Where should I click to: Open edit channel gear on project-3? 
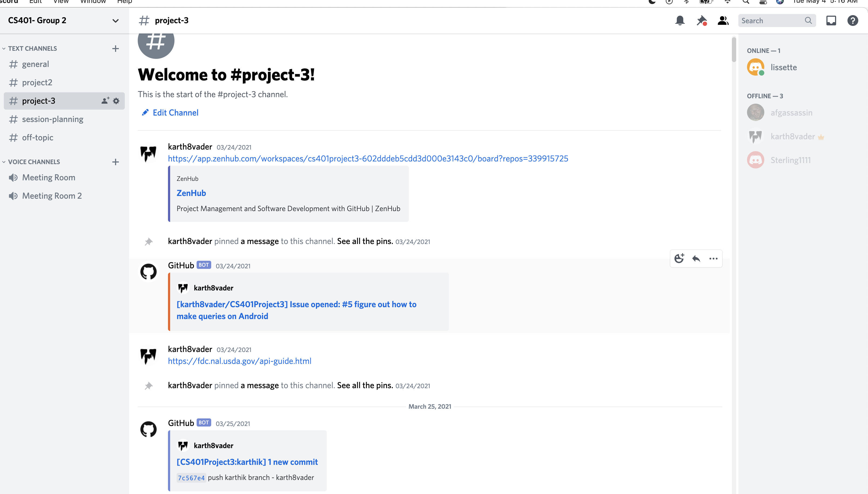tap(116, 101)
